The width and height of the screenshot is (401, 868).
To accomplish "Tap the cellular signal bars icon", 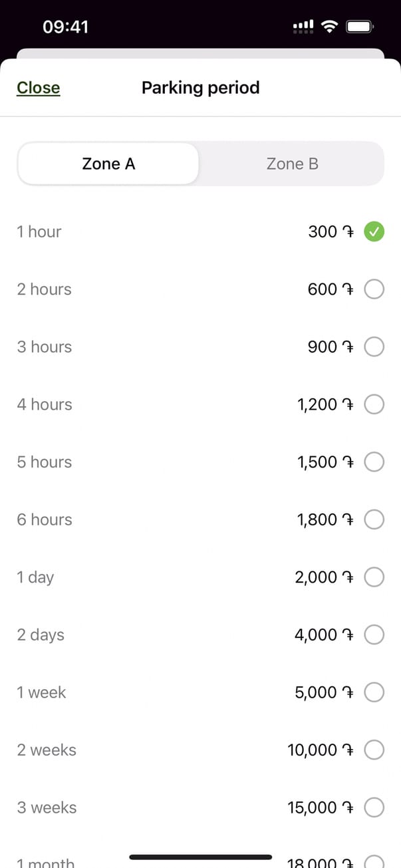I will [x=303, y=27].
